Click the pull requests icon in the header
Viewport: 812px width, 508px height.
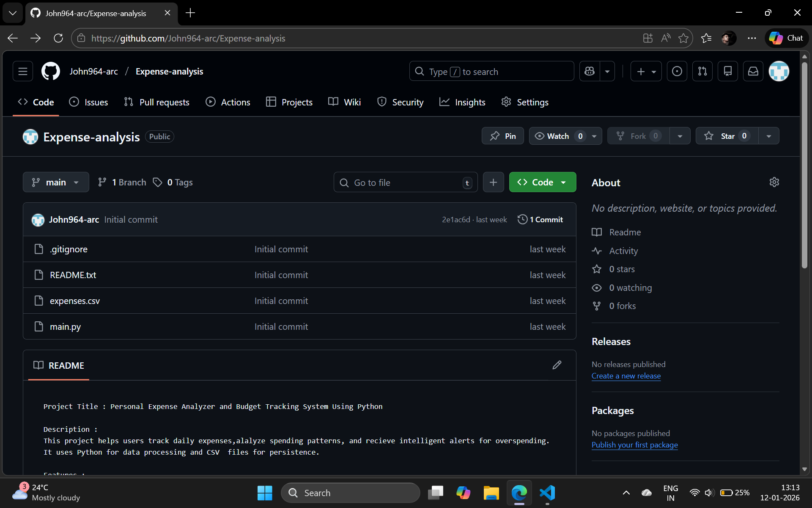point(702,71)
